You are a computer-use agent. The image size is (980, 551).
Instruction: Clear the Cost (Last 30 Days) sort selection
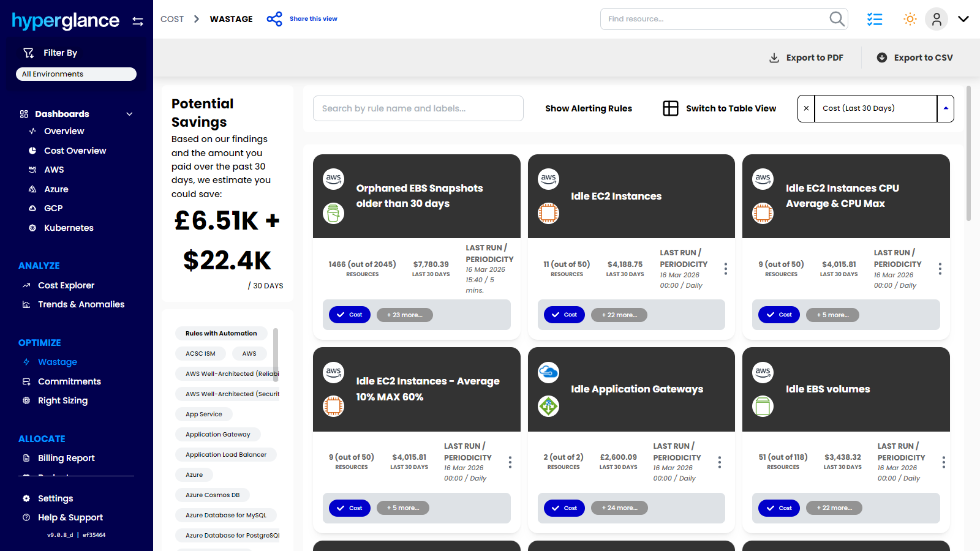click(806, 108)
